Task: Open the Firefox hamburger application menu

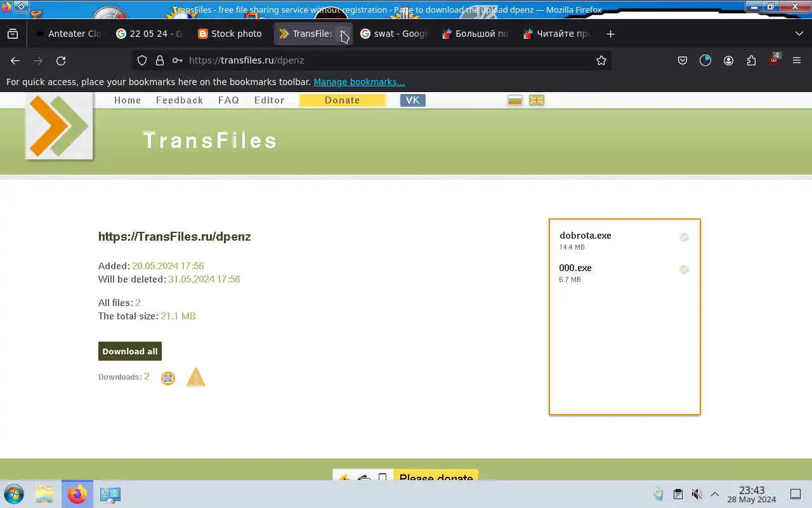Action: click(x=797, y=60)
